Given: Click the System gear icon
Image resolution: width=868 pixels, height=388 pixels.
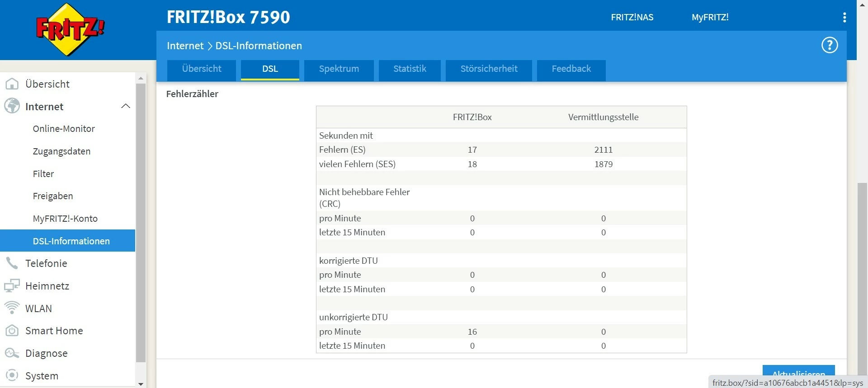Looking at the screenshot, I should [12, 375].
